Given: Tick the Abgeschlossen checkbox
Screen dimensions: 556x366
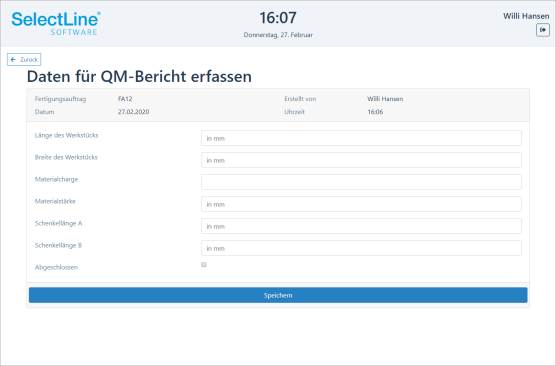Looking at the screenshot, I should (204, 265).
